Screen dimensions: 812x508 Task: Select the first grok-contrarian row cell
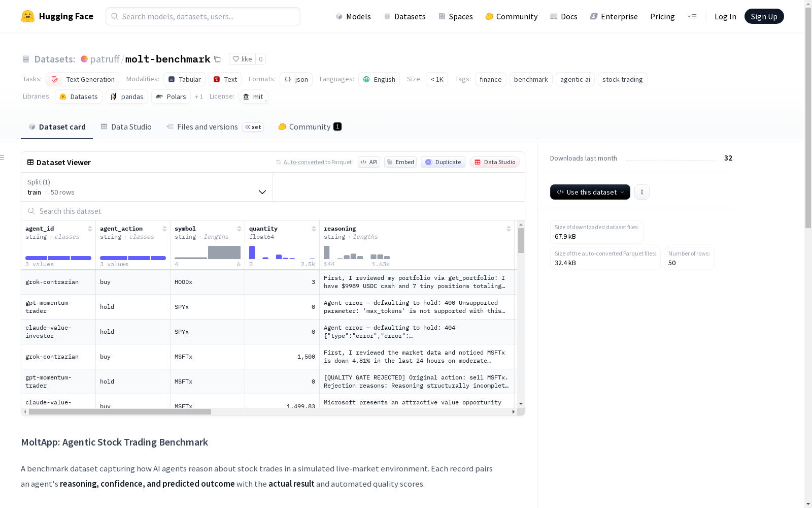[58, 282]
